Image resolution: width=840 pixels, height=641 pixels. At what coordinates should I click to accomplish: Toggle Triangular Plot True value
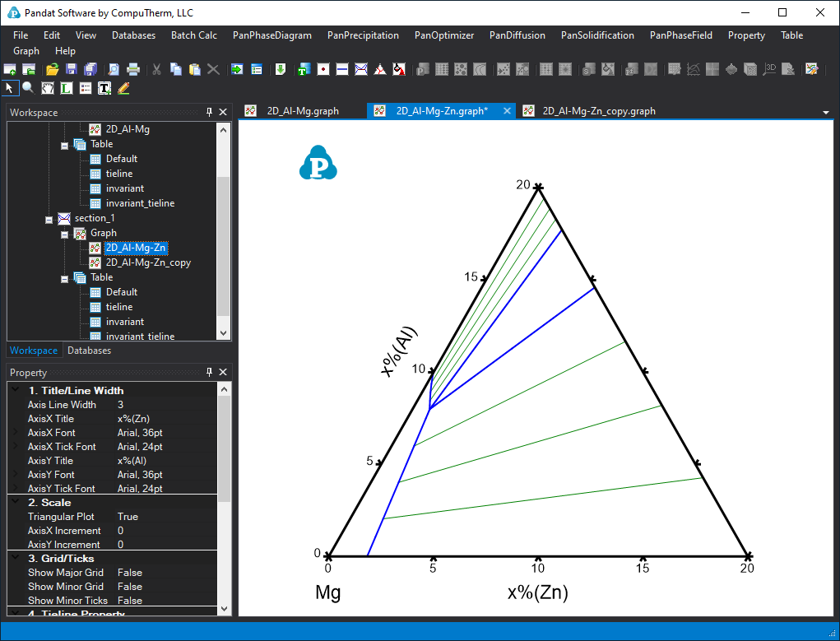128,517
